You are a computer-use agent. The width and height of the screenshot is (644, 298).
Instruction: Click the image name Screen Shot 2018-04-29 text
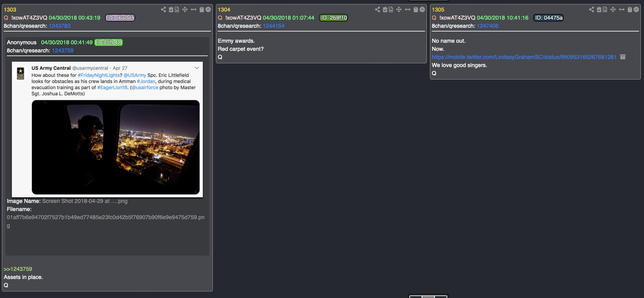[85, 201]
